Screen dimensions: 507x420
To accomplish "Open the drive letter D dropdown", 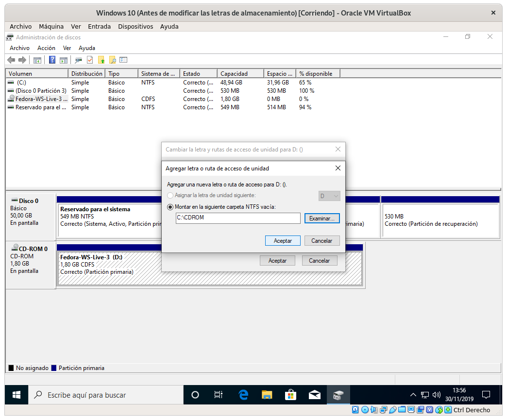I will [329, 196].
